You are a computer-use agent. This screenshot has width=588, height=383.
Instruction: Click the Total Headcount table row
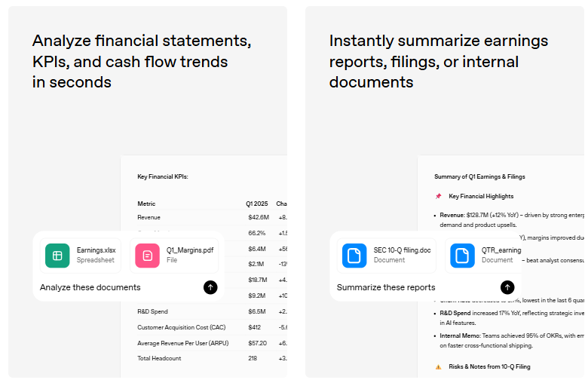[159, 358]
